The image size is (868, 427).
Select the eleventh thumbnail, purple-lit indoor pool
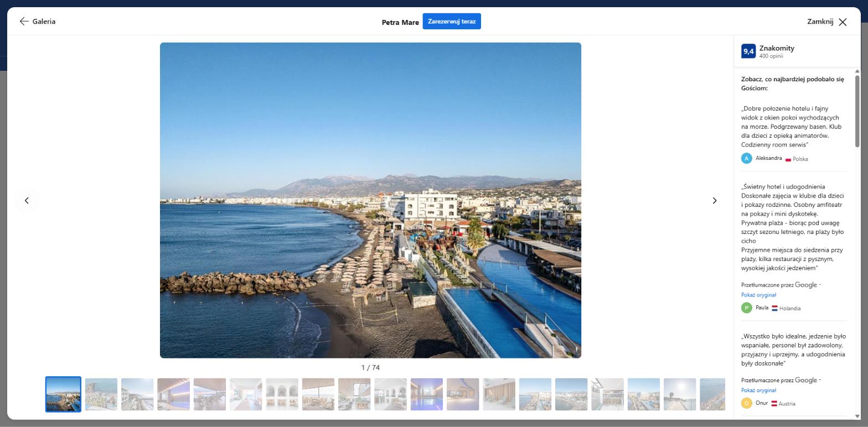(x=427, y=394)
